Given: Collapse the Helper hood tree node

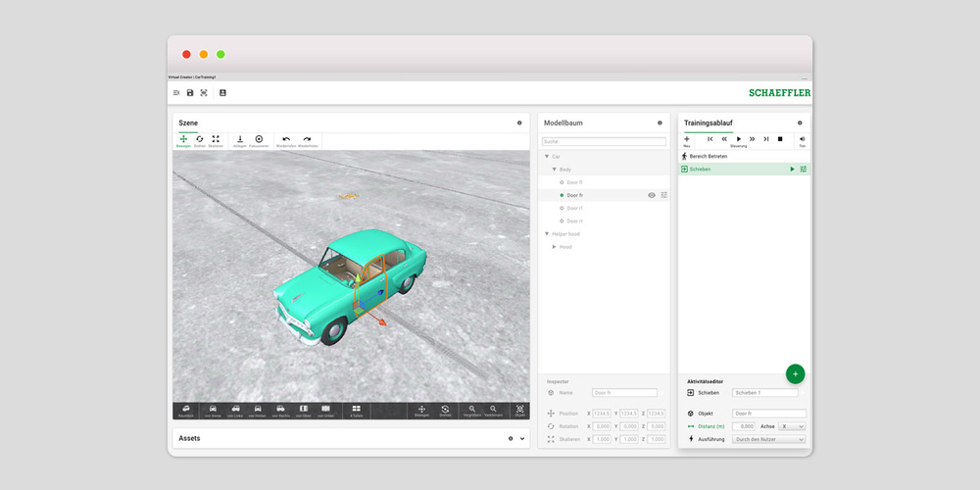Looking at the screenshot, I should tap(547, 234).
